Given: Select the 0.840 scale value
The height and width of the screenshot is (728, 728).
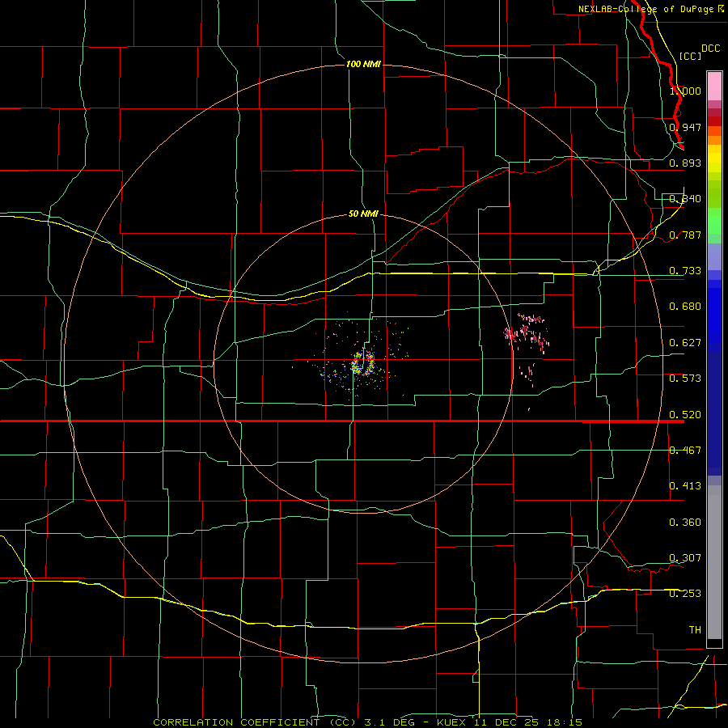Looking at the screenshot, I should (x=685, y=199).
